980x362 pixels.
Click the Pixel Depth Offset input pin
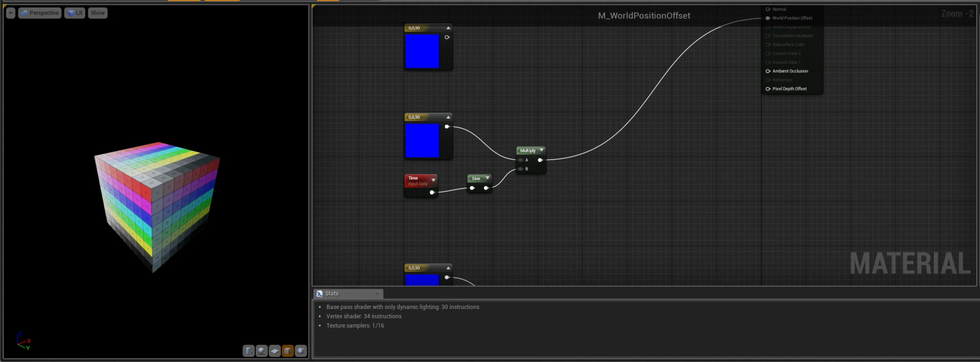768,89
